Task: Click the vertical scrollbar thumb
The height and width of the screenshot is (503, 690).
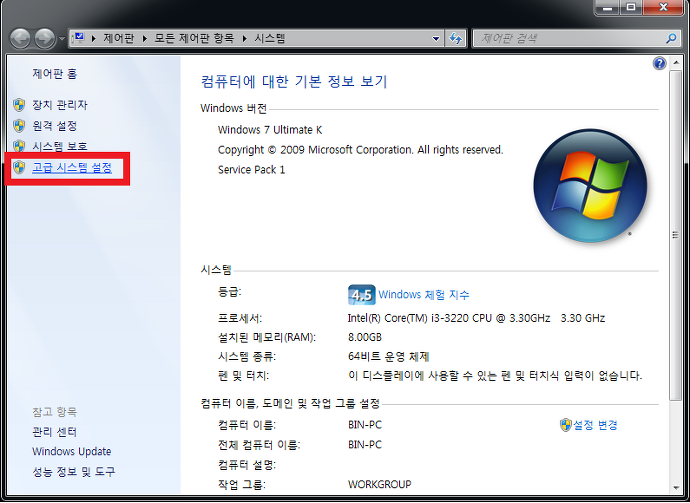Action: coord(675,235)
